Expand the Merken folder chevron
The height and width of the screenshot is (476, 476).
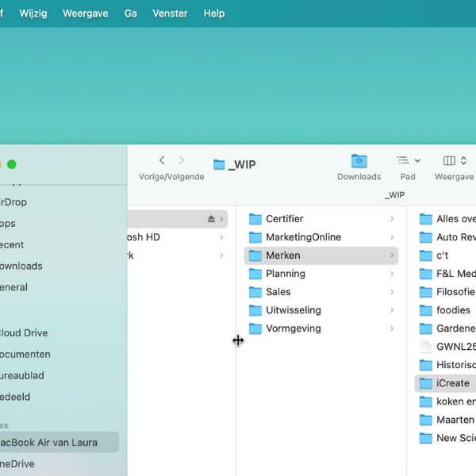pos(392,255)
